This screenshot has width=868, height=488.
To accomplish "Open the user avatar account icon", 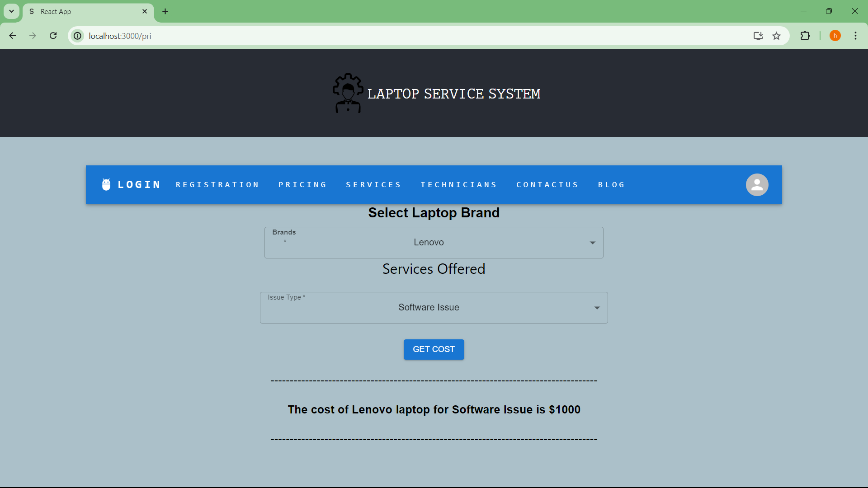I will 757,185.
